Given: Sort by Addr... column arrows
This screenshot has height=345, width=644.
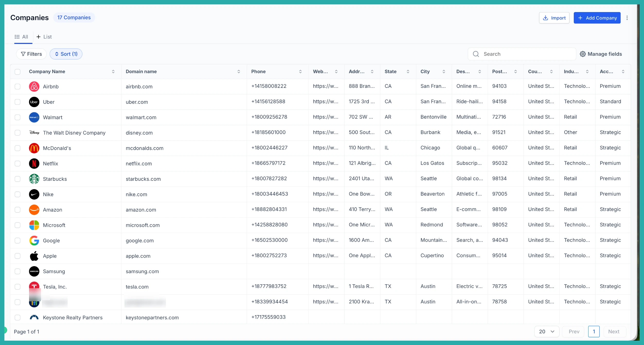Looking at the screenshot, I should (372, 72).
